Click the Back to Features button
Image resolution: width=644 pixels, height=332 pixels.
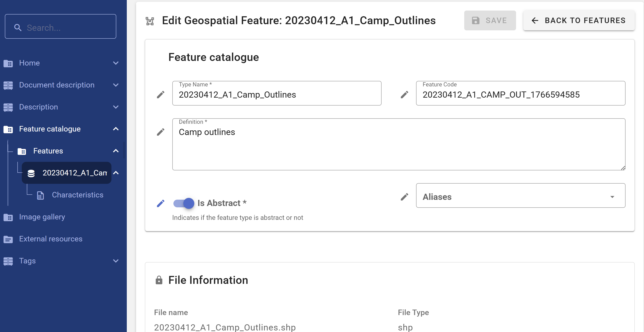pos(579,20)
